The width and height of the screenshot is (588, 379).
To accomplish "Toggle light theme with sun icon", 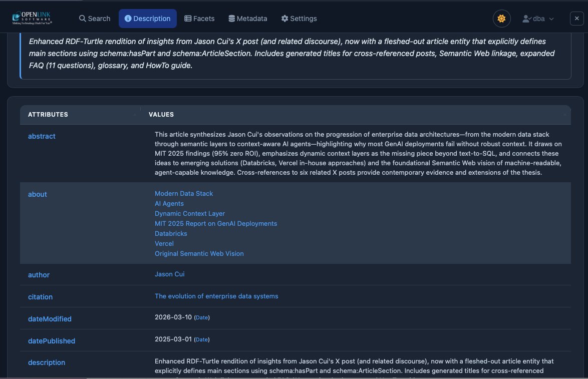I will click(501, 19).
